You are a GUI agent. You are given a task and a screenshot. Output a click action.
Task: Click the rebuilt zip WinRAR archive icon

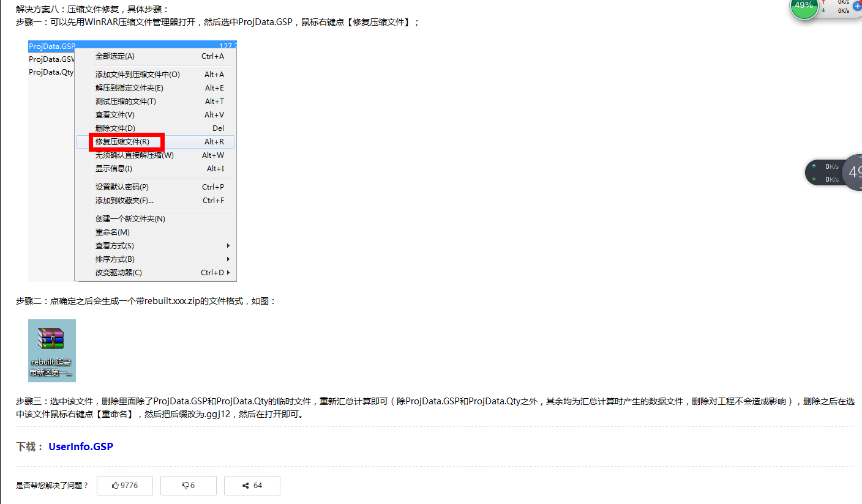52,350
